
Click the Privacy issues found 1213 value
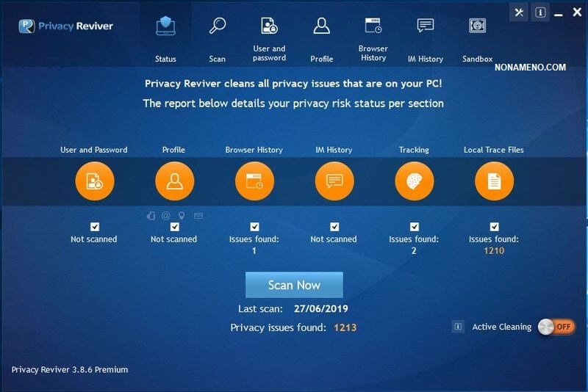(x=345, y=327)
